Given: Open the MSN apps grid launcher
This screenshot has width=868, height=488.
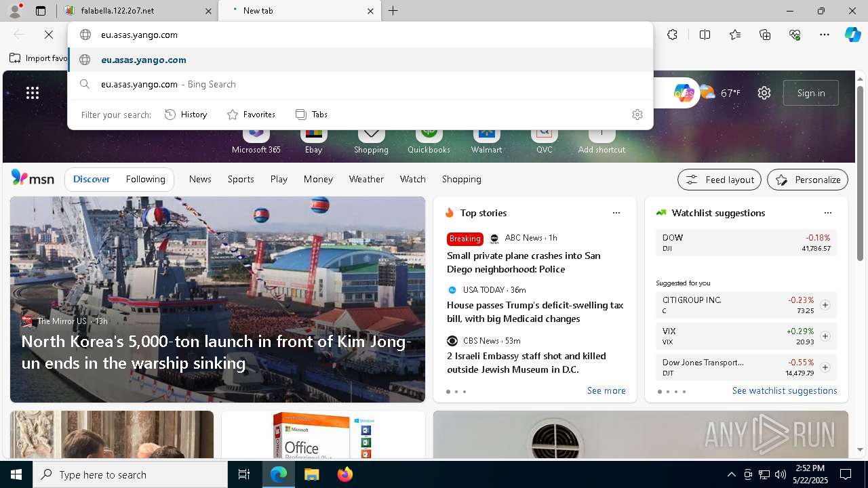Looking at the screenshot, I should click(33, 93).
